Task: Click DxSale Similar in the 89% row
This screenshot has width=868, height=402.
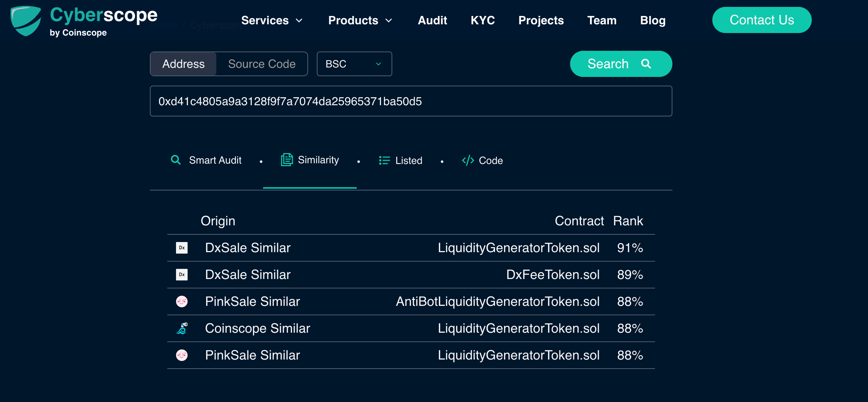Action: click(248, 275)
